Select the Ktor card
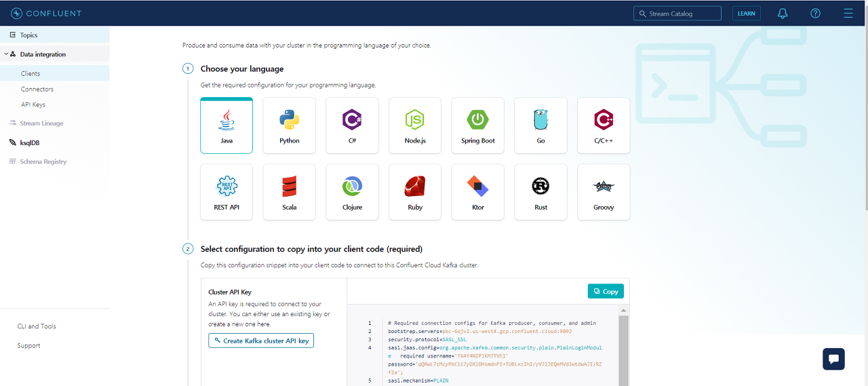The height and width of the screenshot is (386, 868). pyautogui.click(x=478, y=192)
